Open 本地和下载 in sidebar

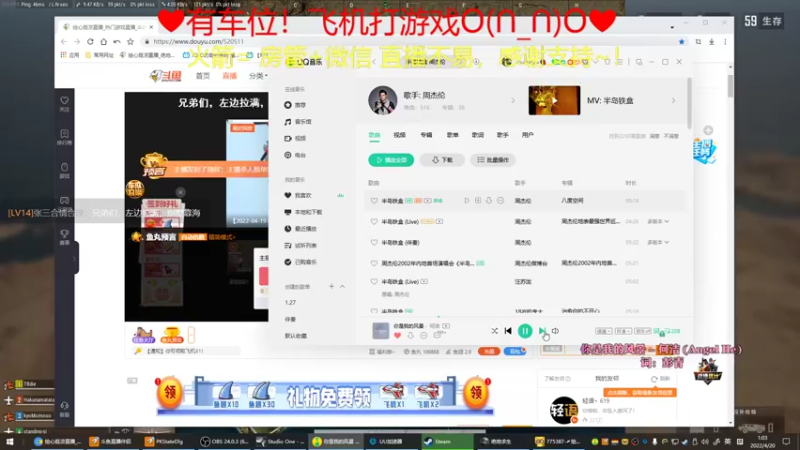(303, 212)
